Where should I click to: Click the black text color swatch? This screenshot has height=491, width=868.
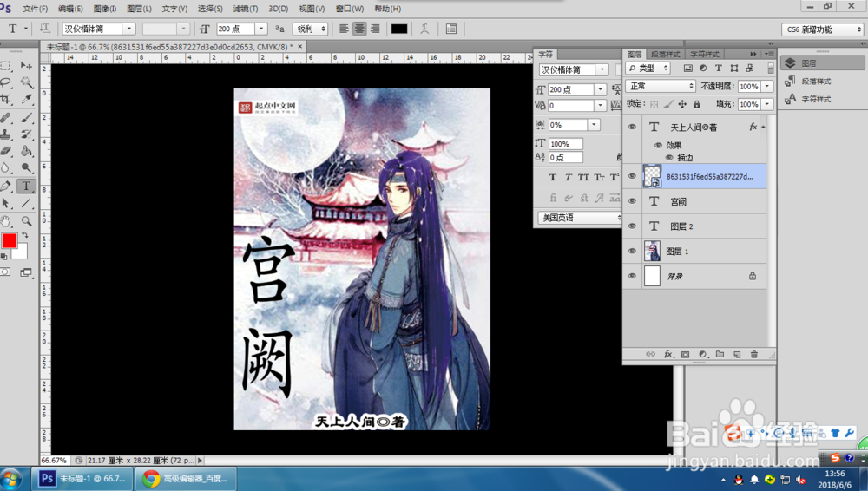399,29
